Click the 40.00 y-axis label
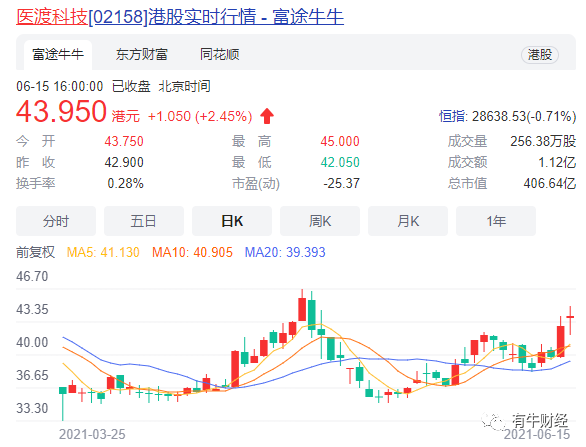Viewport: 586px width, 447px height. [x=32, y=342]
